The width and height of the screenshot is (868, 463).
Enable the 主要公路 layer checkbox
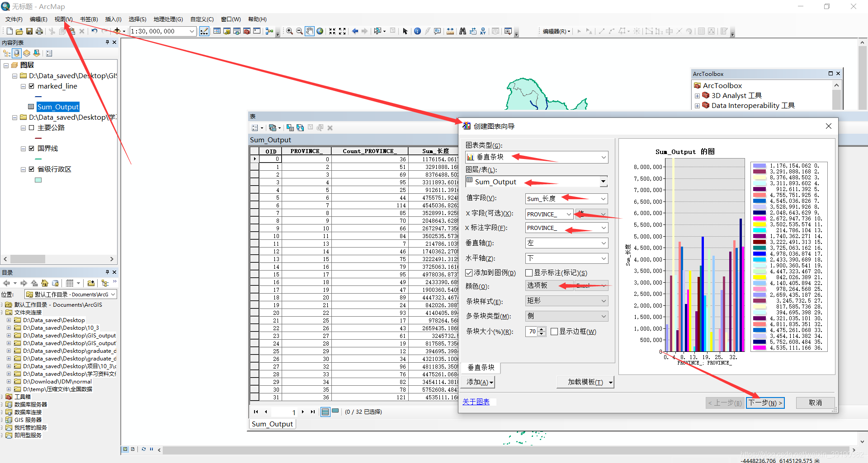(x=32, y=128)
